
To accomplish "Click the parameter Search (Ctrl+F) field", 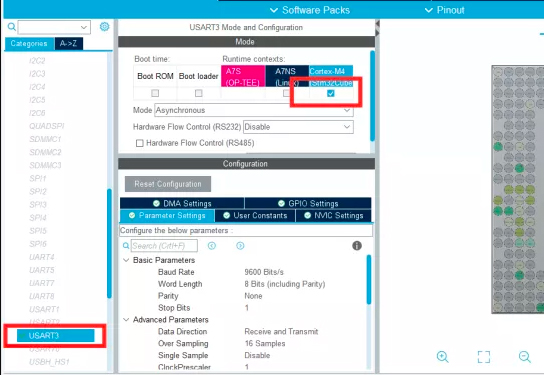I will (x=164, y=246).
